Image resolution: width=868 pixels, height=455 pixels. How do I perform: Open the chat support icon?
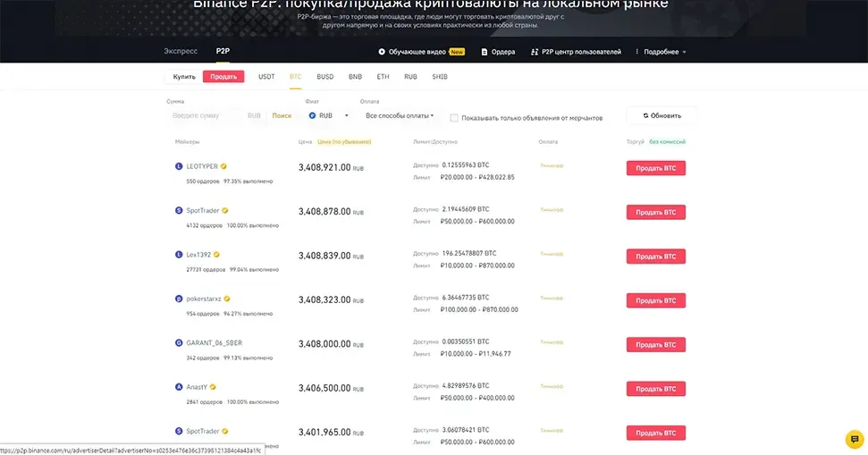[855, 440]
